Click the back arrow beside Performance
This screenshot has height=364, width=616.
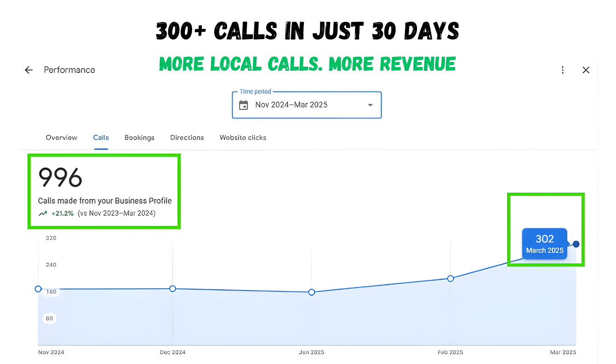[29, 70]
